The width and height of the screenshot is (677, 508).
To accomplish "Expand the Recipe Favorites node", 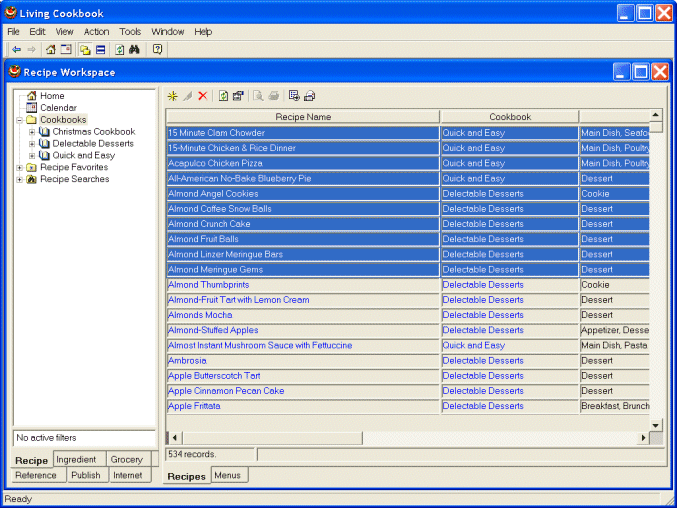I will (19, 167).
